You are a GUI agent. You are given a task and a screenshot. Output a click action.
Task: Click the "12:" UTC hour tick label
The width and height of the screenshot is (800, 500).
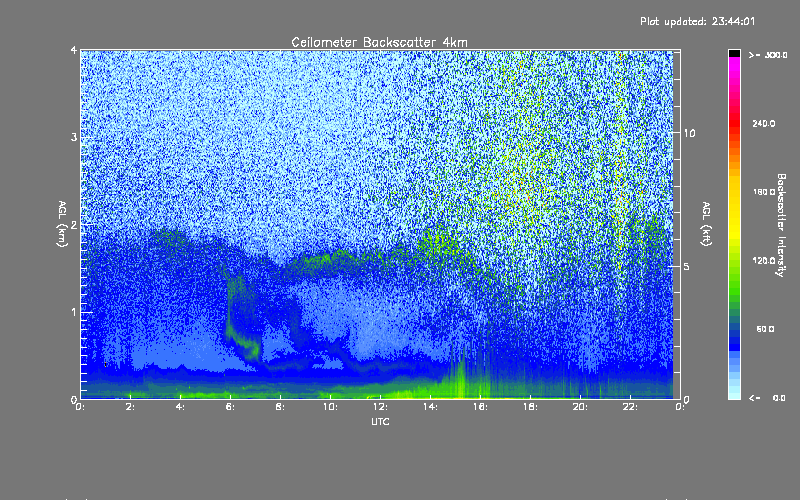[x=381, y=407]
